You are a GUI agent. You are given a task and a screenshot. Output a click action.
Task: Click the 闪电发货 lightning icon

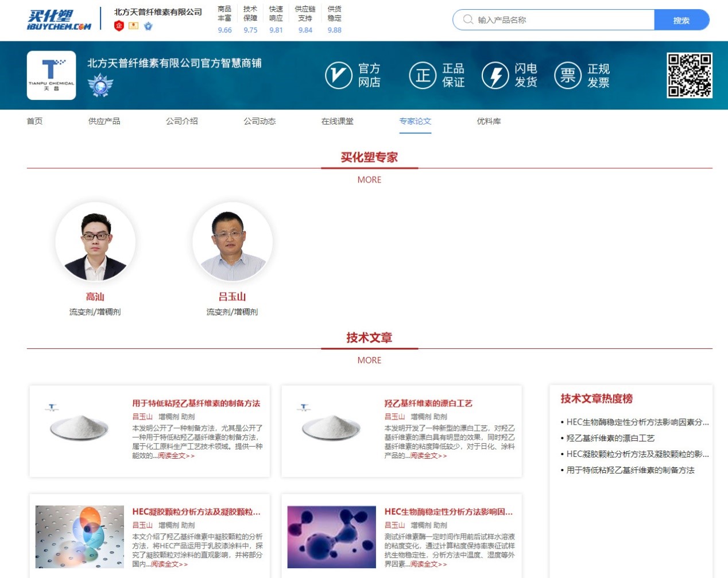point(495,75)
